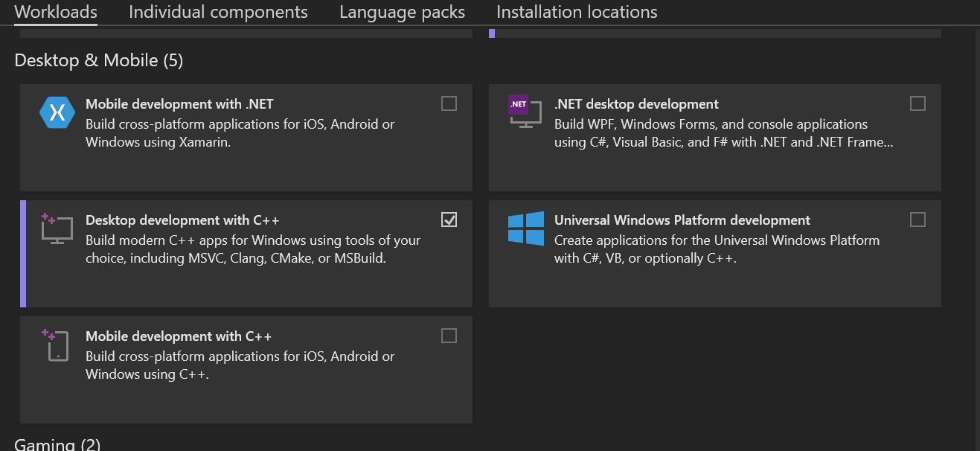The height and width of the screenshot is (451, 980).
Task: Click the Desktop development with C++ title
Action: pyautogui.click(x=182, y=220)
